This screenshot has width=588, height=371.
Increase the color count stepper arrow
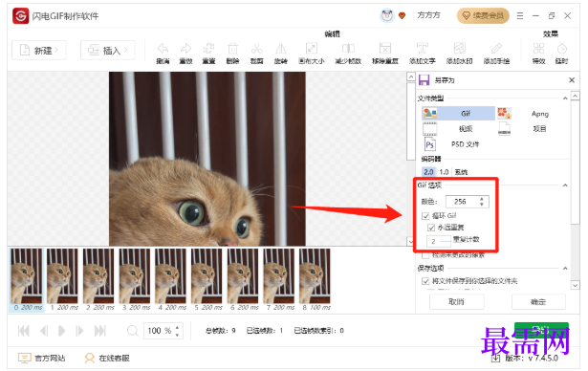[x=482, y=199]
